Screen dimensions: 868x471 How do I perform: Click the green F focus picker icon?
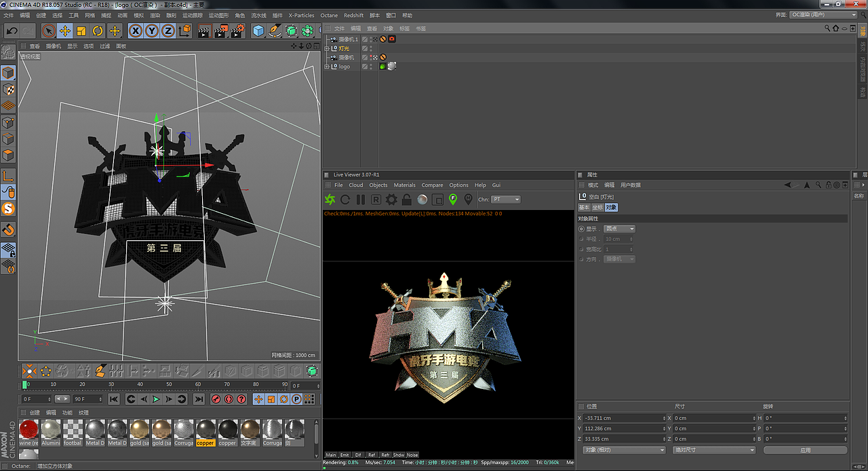[x=453, y=199]
